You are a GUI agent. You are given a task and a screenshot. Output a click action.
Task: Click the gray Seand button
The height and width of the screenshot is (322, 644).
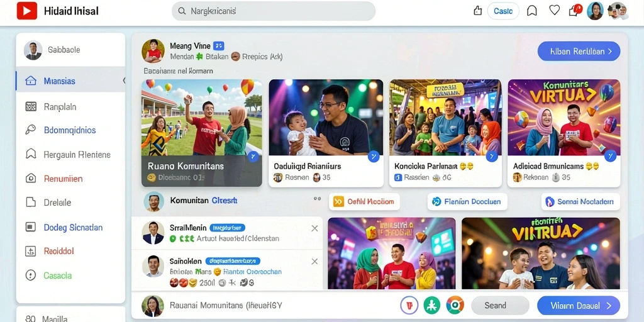(x=500, y=306)
